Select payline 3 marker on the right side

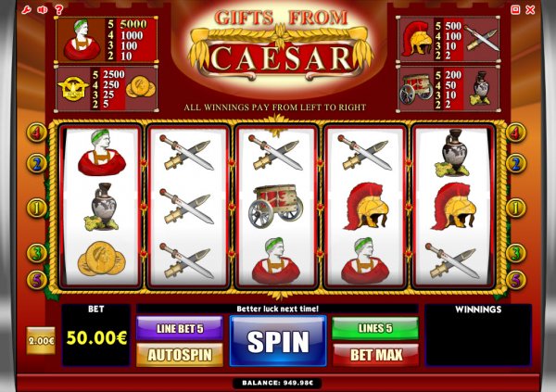pyautogui.click(x=516, y=253)
